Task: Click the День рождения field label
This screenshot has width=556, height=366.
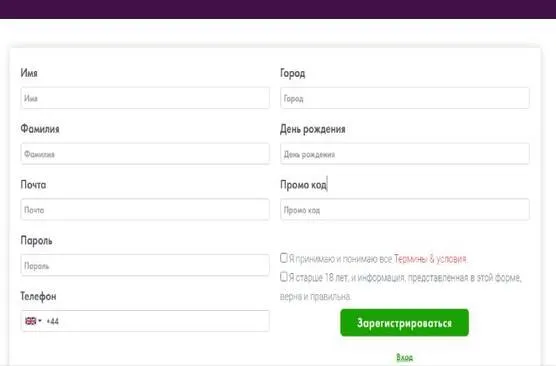Action: (313, 129)
